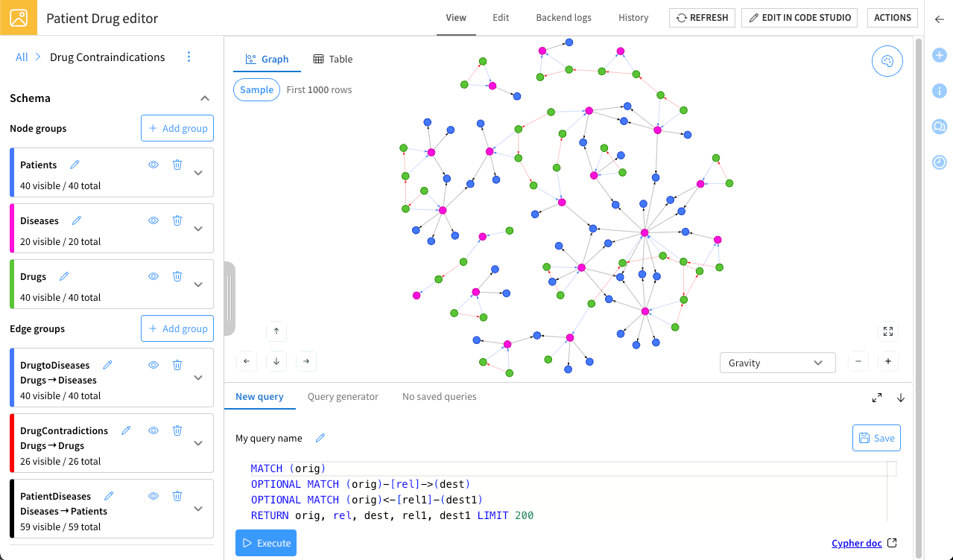Open the three-dot menu beside Drug Contraindications

[x=189, y=57]
